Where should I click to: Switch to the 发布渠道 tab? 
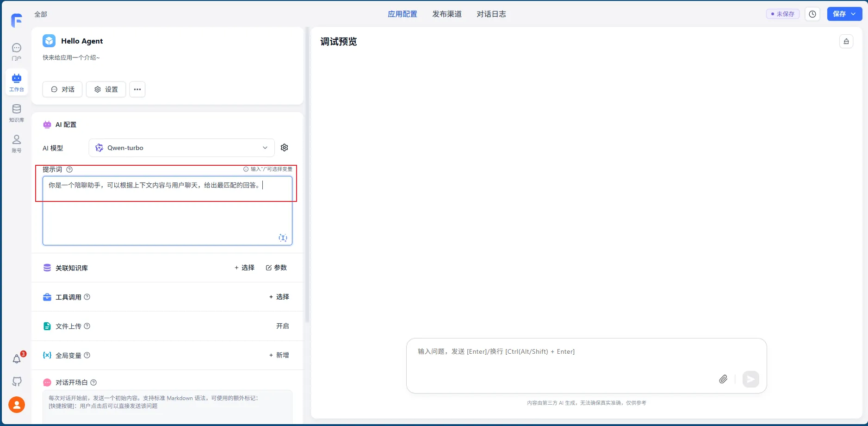click(x=446, y=14)
